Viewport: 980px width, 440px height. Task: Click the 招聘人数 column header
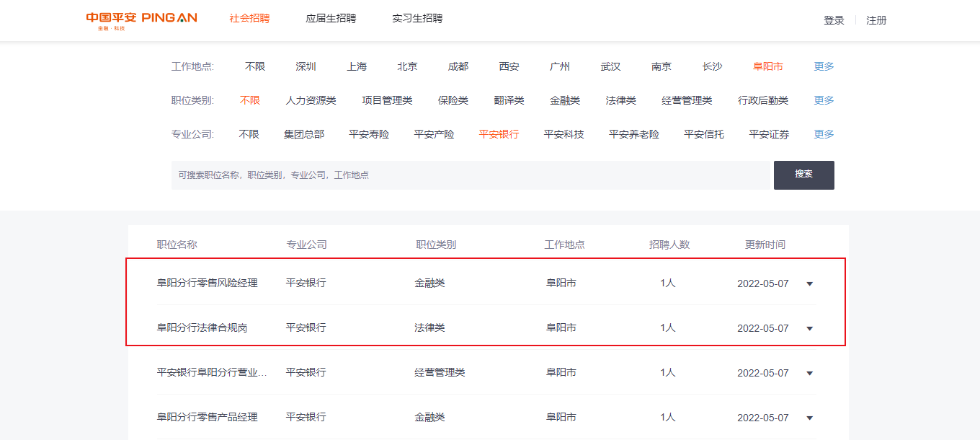[x=669, y=245]
